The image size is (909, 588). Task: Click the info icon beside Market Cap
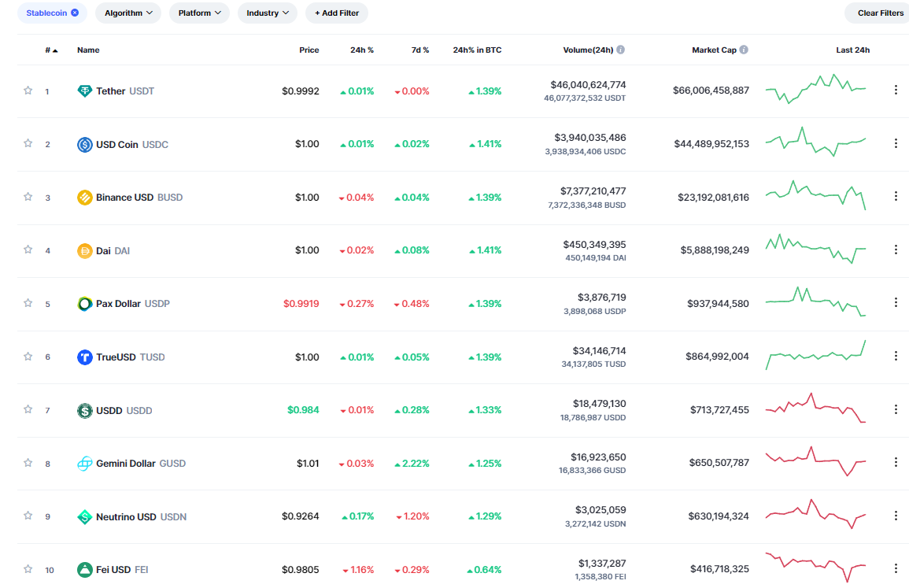744,50
